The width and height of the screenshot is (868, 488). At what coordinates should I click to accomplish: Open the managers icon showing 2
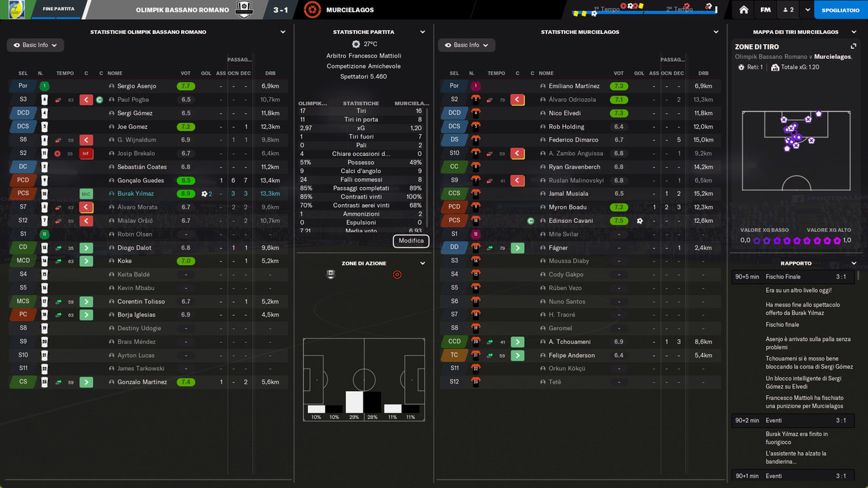(x=788, y=10)
